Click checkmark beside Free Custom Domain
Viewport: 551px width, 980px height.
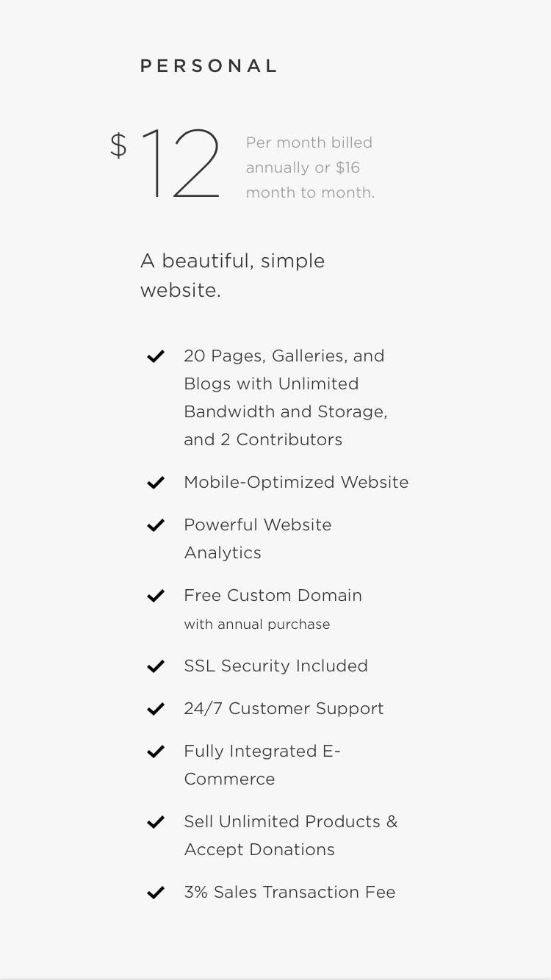(156, 597)
